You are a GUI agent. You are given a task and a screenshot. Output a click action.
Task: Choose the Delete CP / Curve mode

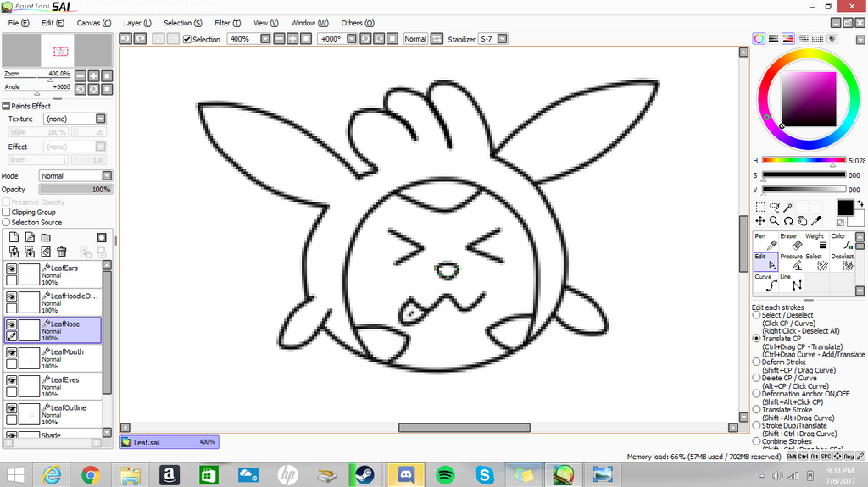click(757, 378)
